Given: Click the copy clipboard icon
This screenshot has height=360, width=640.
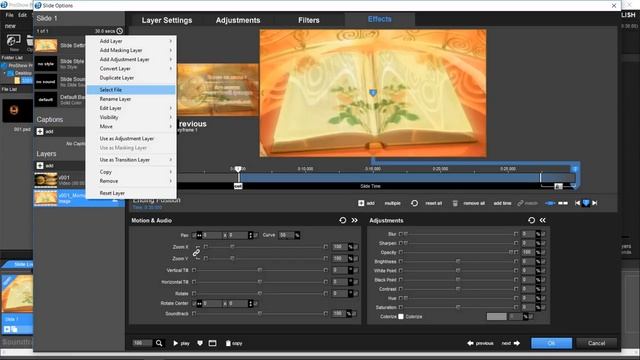Looking at the screenshot, I should tap(228, 343).
